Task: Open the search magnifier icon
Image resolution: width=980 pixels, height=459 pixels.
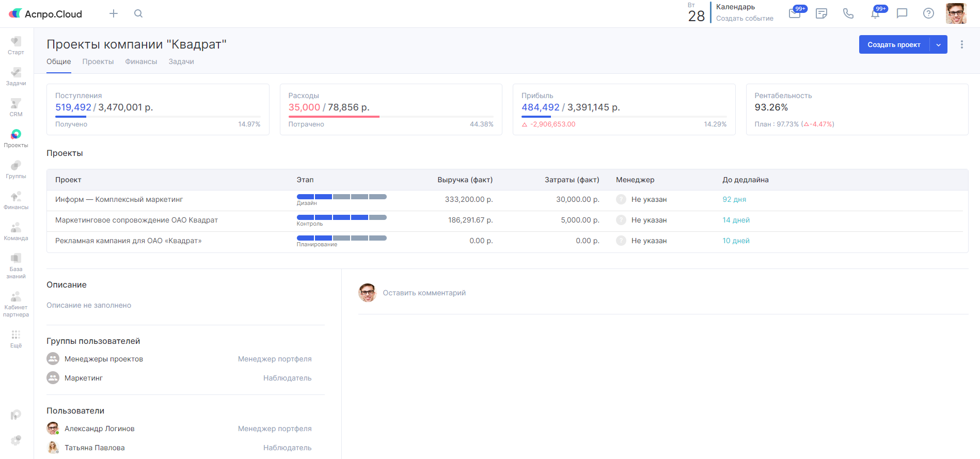Action: click(138, 14)
